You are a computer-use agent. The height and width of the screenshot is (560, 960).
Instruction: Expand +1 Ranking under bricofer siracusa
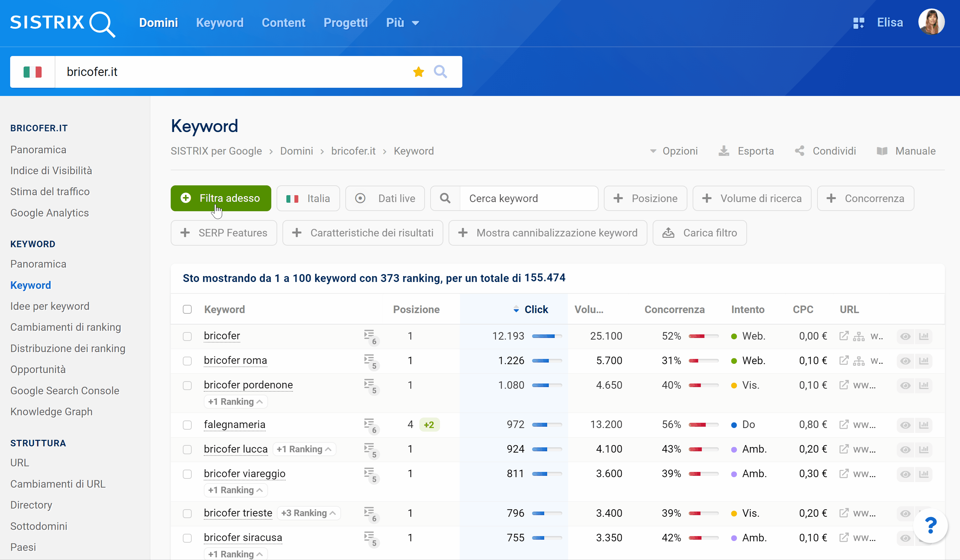(x=236, y=554)
